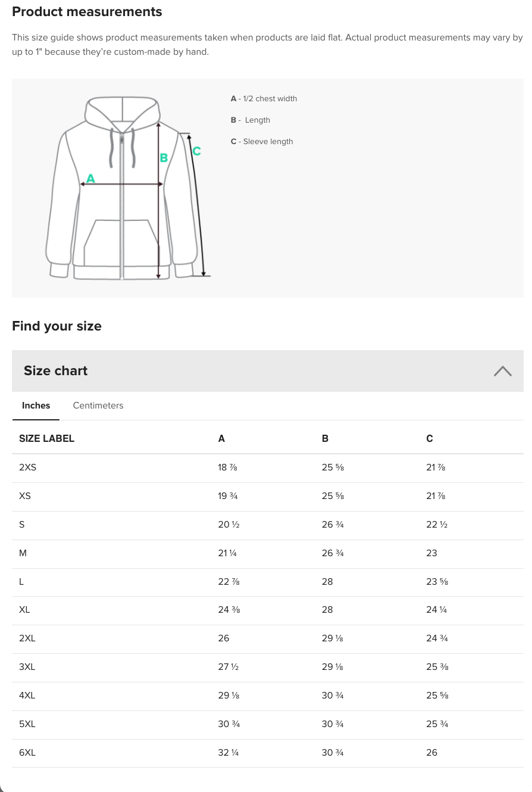Click the green B label on hoodie
Screen dimensions: 532x792
pyautogui.click(x=164, y=158)
